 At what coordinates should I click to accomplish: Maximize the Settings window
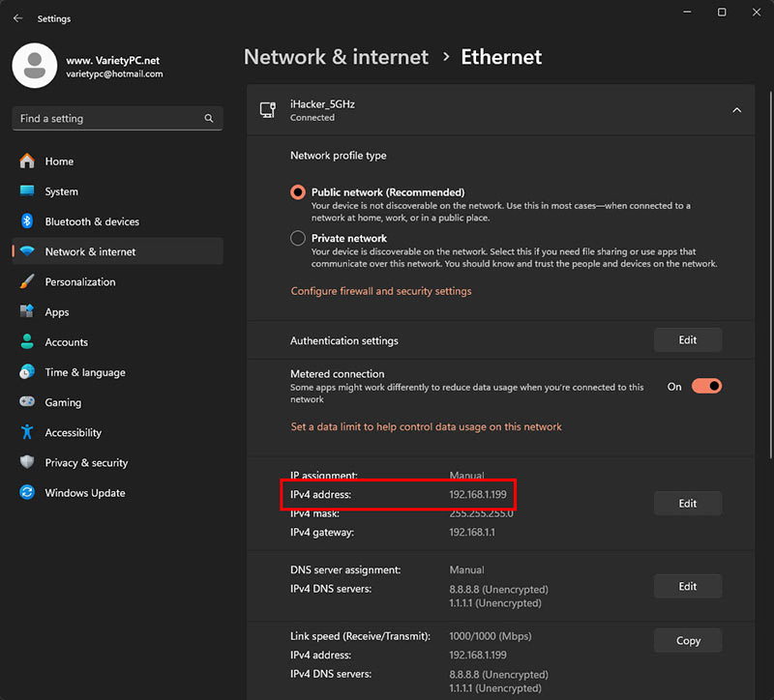(722, 12)
